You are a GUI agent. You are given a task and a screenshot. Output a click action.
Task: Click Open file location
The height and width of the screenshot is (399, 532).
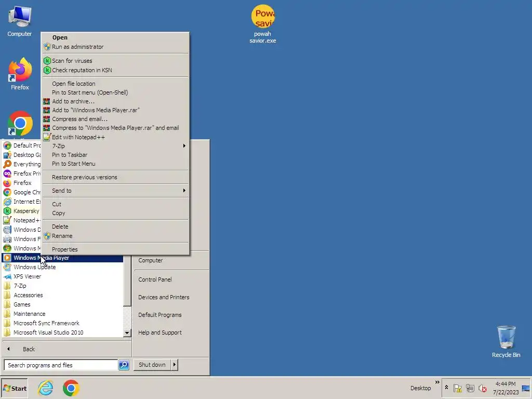(115, 84)
